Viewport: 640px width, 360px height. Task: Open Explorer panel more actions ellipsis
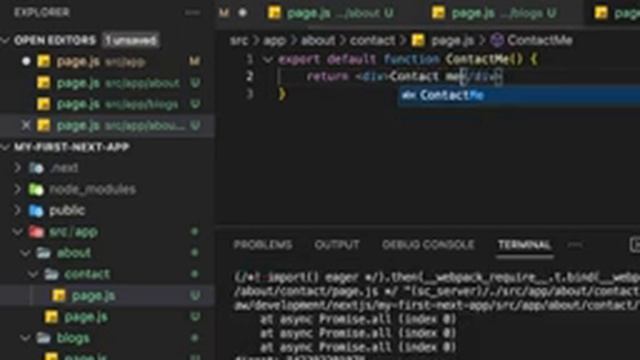point(192,13)
